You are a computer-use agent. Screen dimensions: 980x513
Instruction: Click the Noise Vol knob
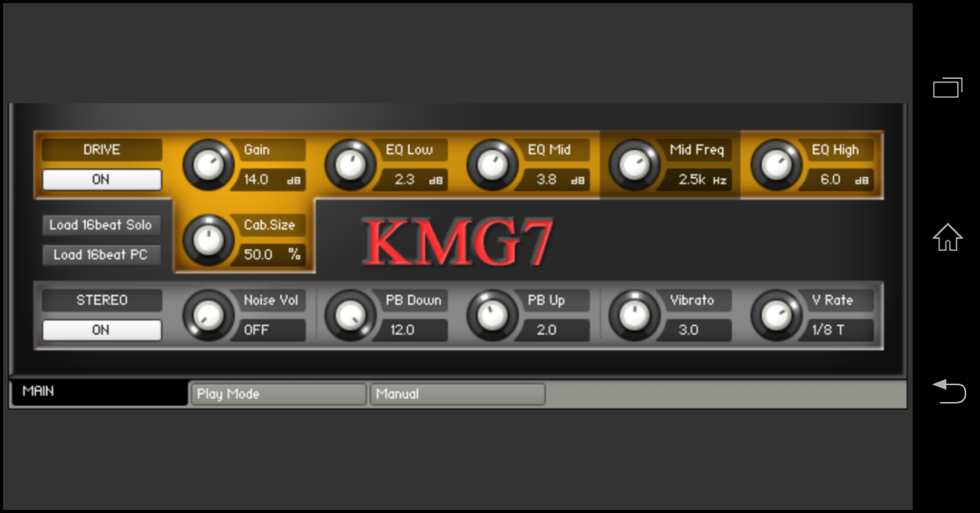[208, 315]
